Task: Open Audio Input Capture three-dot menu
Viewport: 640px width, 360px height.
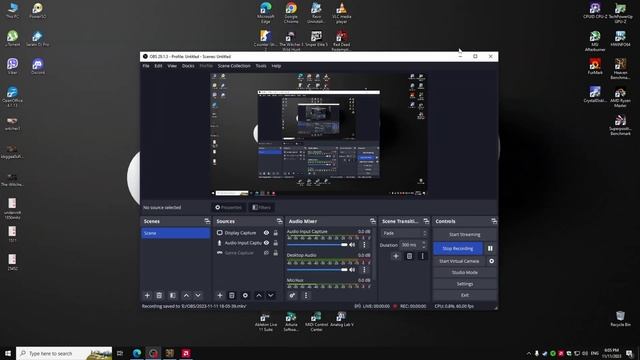Action: coord(364,244)
